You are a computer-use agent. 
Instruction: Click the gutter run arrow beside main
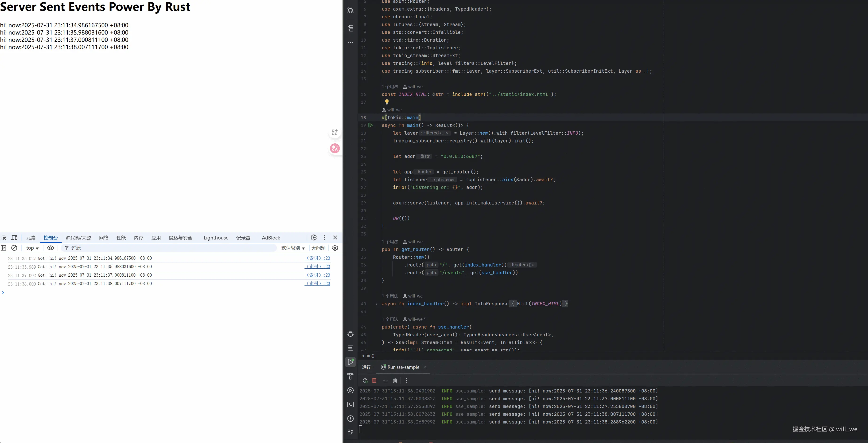pyautogui.click(x=370, y=125)
